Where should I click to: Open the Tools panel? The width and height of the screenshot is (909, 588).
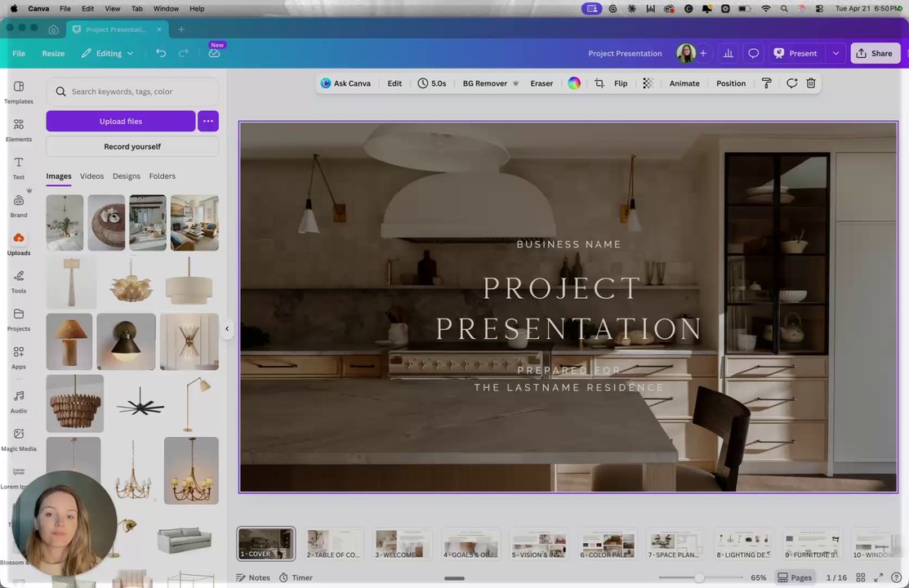coord(19,282)
